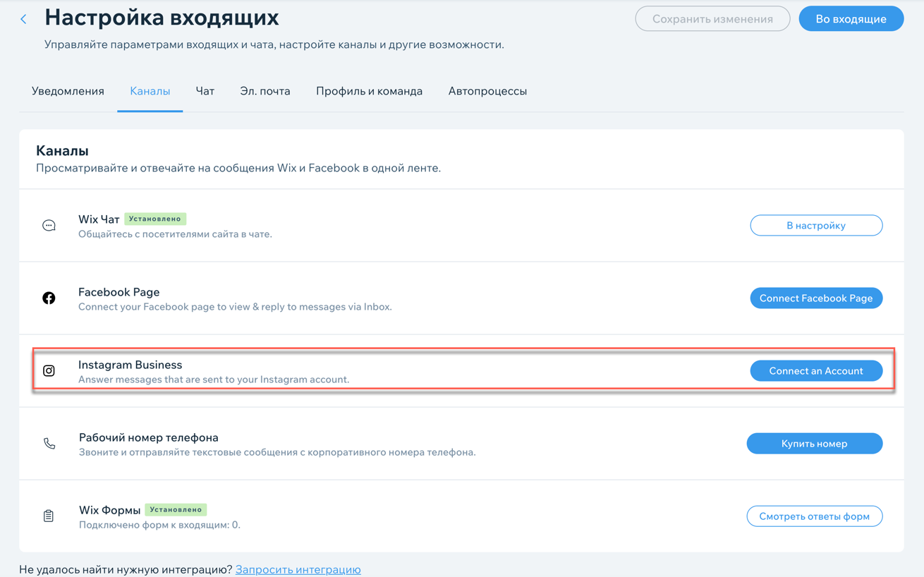The height and width of the screenshot is (577, 924).
Task: Click the Установлено badge next to Wix Формы
Action: point(176,509)
